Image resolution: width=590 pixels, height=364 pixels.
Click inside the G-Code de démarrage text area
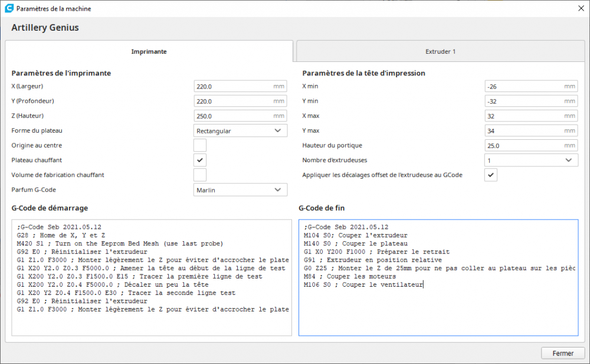pyautogui.click(x=152, y=278)
